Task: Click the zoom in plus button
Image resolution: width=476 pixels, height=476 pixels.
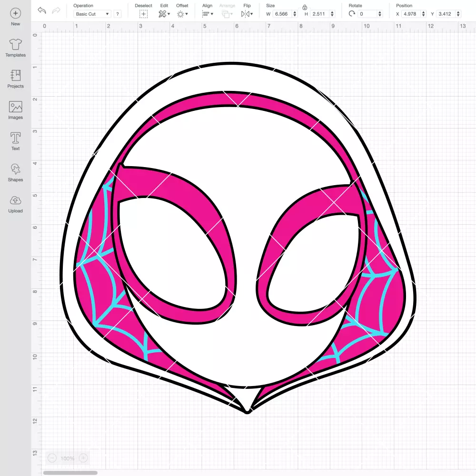Action: [83, 458]
